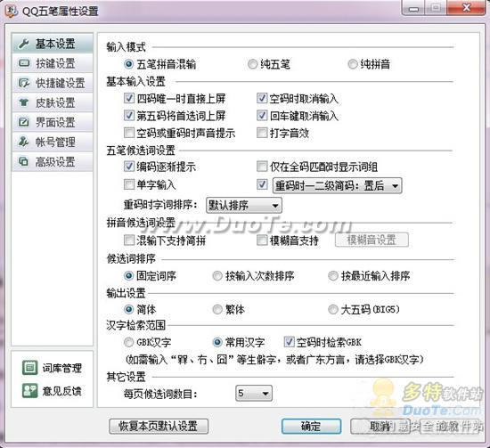Select 大五码(BIG5) output
The width and height of the screenshot is (490, 448).
coord(333,309)
